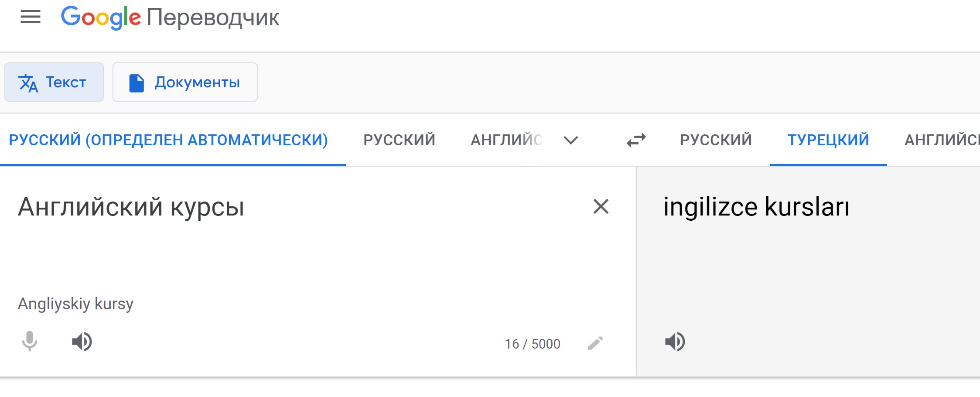Start voice input with microphone

click(30, 341)
